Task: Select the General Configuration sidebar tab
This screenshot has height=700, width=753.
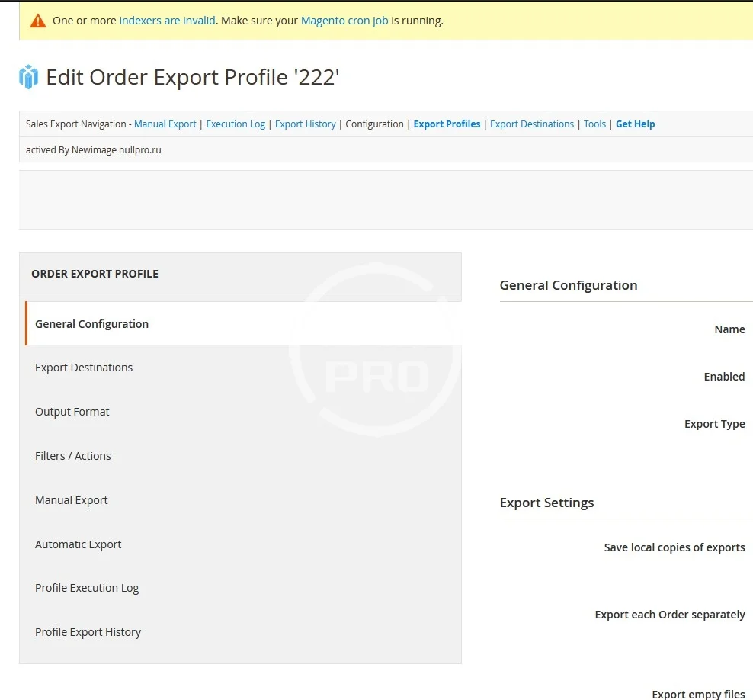Action: (x=91, y=324)
